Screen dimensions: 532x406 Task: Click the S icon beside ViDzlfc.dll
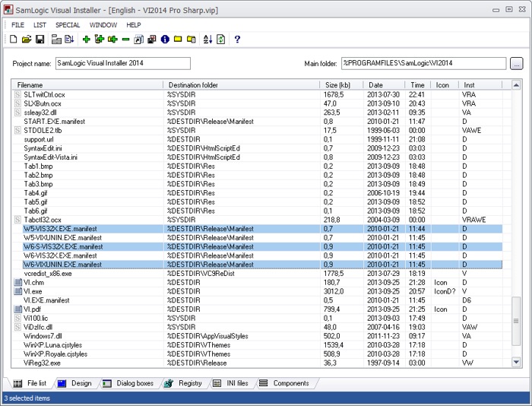pyautogui.click(x=17, y=327)
